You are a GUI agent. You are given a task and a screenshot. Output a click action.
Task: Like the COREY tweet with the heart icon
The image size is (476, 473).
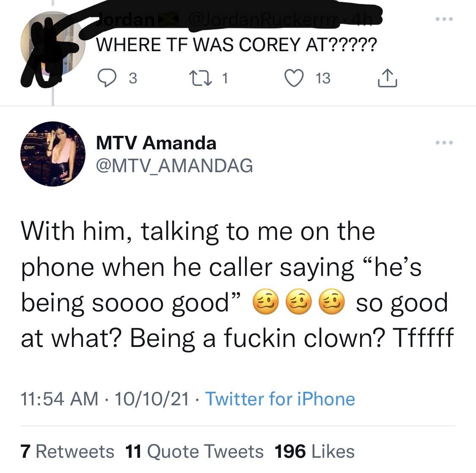pos(294,78)
